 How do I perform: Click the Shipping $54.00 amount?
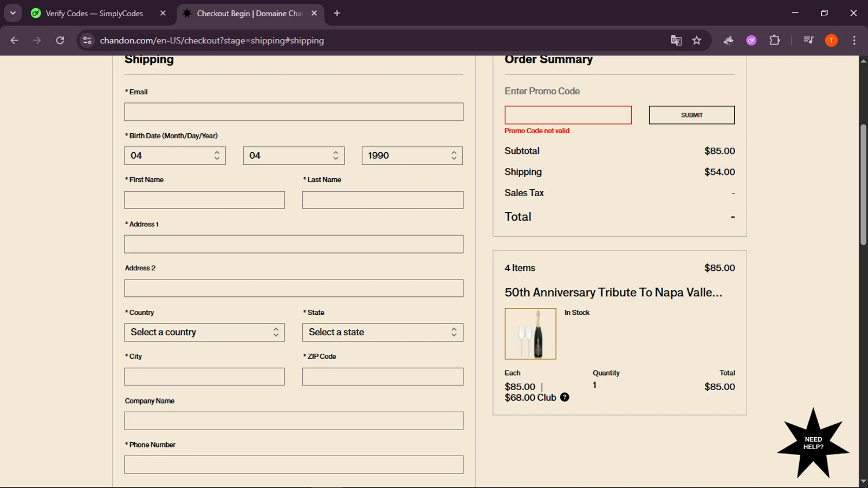(719, 172)
